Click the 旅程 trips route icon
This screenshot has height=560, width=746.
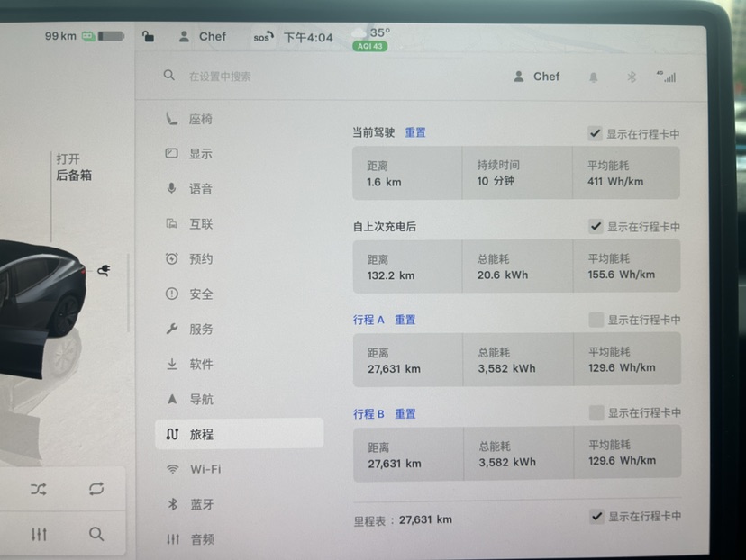coord(172,434)
